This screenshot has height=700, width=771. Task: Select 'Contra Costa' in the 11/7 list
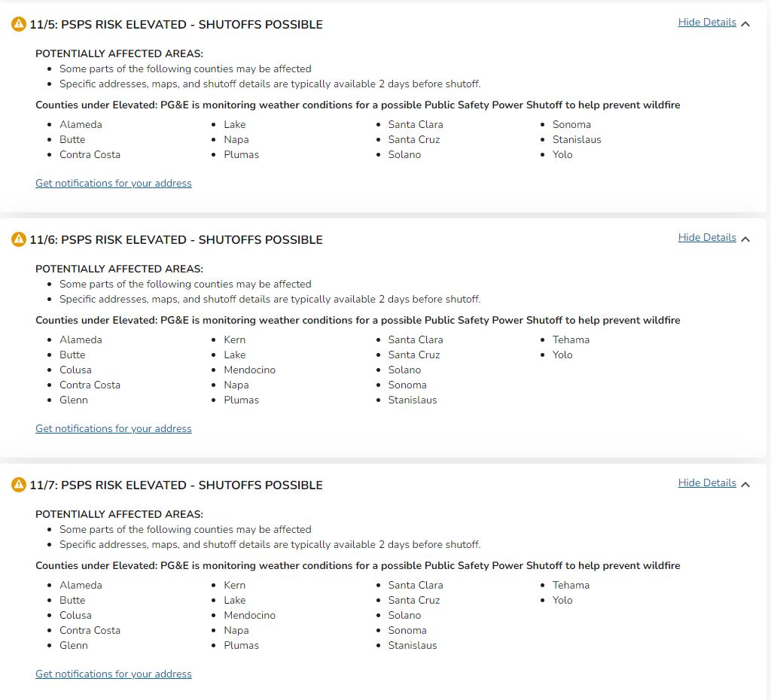pos(90,630)
